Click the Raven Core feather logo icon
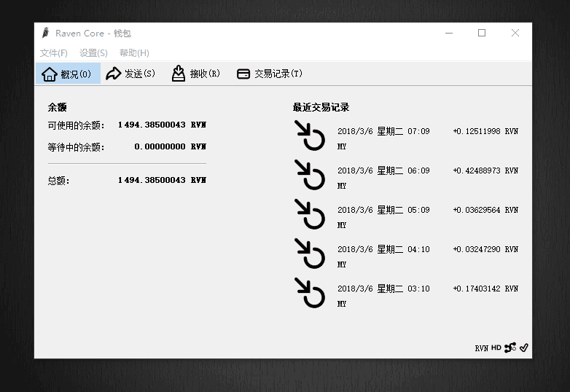570x392 pixels. (x=45, y=33)
